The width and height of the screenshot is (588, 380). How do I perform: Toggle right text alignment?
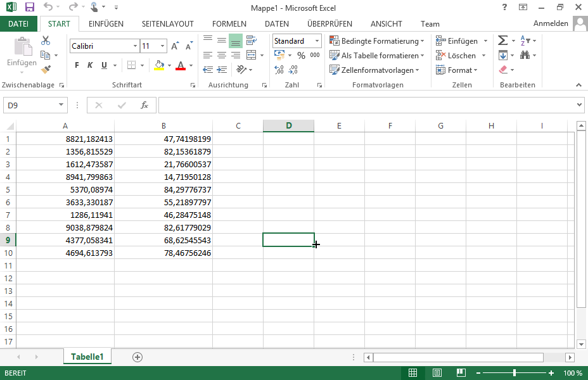236,55
